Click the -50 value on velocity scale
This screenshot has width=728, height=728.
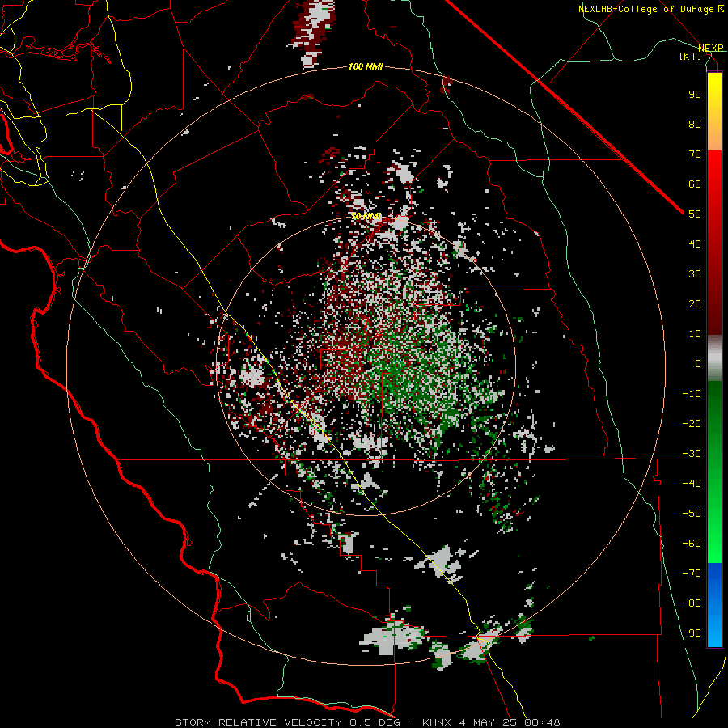[x=692, y=514]
